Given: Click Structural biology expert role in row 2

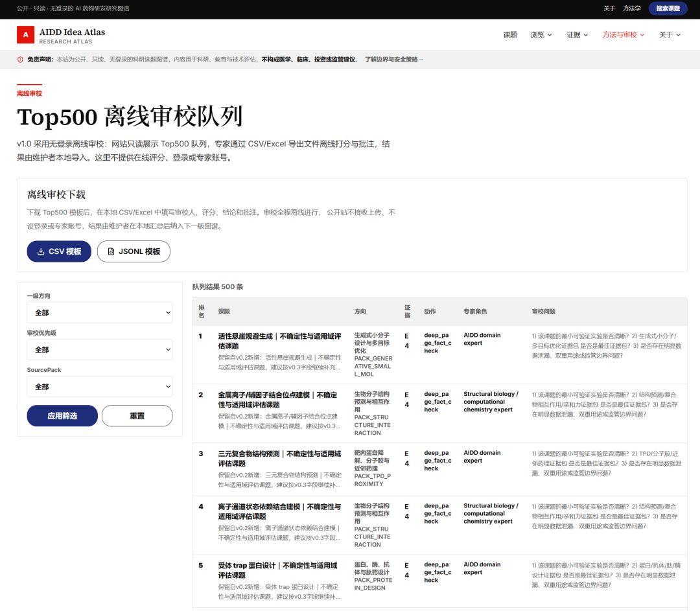Looking at the screenshot, I should (x=491, y=402).
